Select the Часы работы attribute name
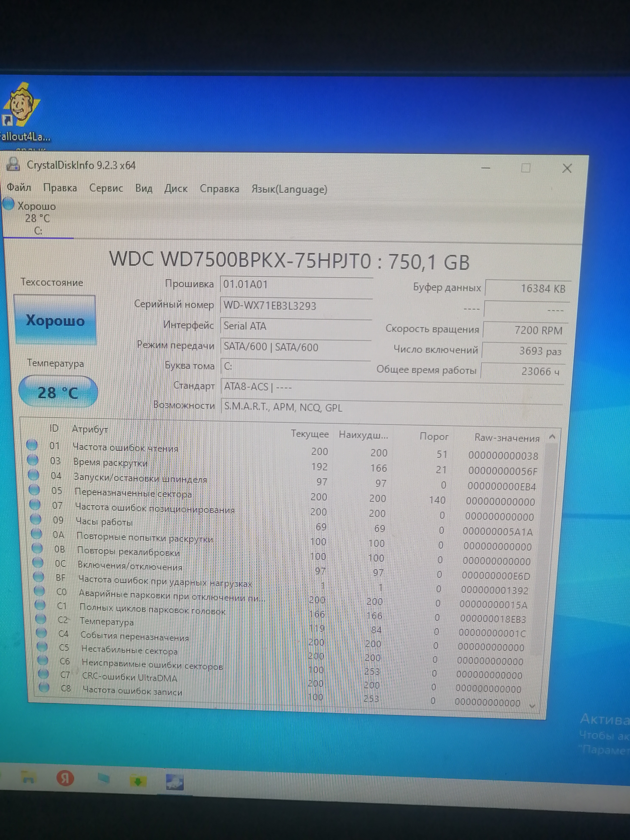630x840 pixels. 104,522
